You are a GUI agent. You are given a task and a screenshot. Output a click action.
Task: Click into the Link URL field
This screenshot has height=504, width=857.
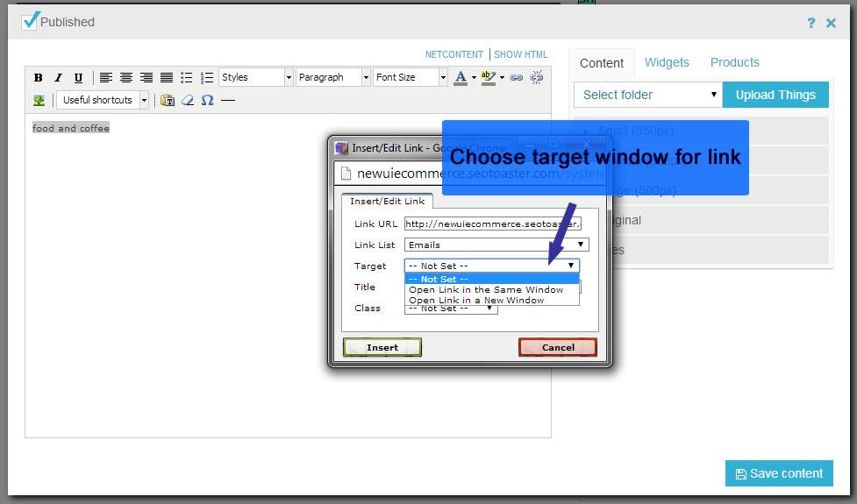coord(492,224)
